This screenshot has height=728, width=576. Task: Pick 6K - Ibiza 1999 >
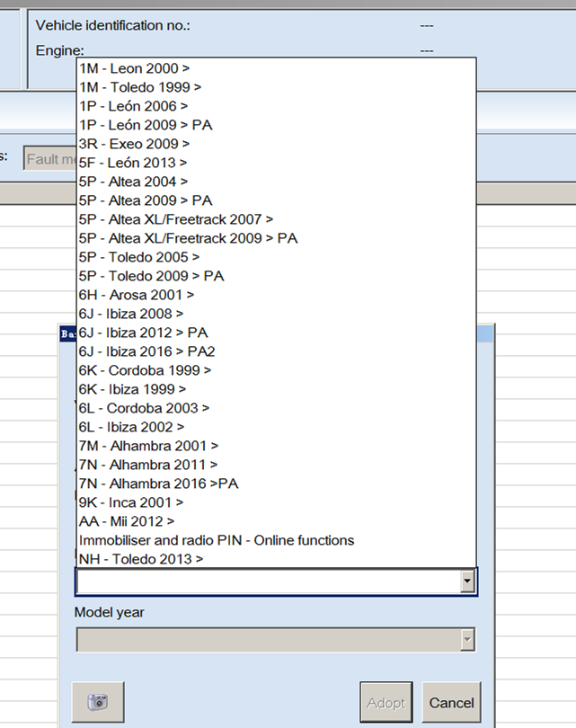tap(276, 389)
